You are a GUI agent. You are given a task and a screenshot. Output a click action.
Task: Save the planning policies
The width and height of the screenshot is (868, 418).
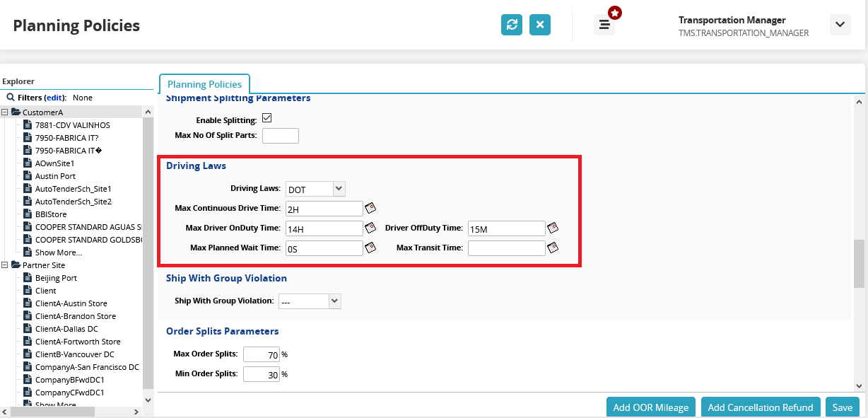[843, 407]
